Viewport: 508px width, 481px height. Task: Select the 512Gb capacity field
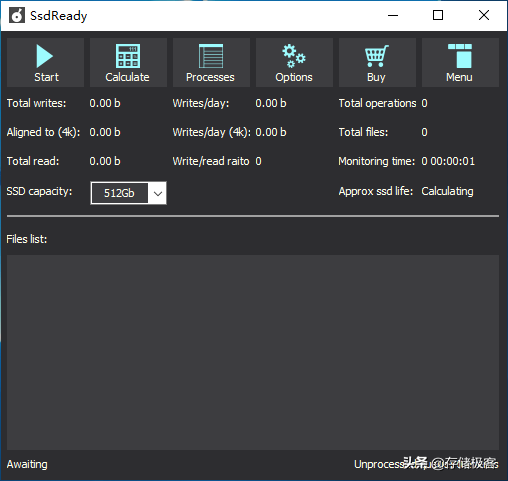[x=119, y=193]
